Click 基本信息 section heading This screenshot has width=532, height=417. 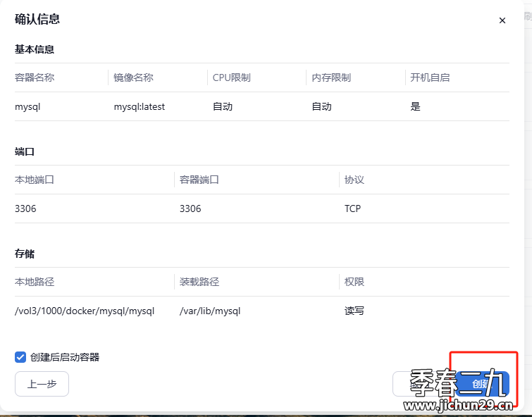pyautogui.click(x=35, y=49)
